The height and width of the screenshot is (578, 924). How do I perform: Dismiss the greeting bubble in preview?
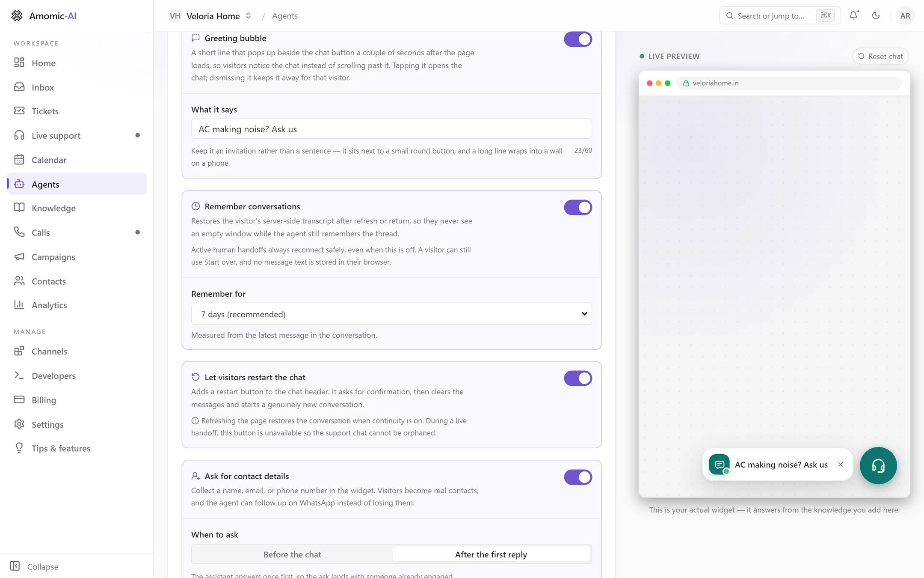click(x=841, y=465)
